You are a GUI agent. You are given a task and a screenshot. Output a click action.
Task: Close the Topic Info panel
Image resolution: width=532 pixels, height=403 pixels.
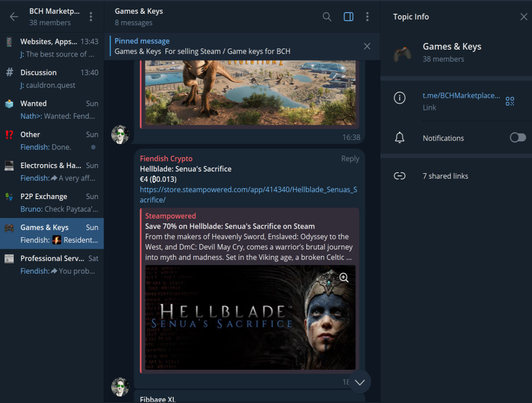click(524, 17)
